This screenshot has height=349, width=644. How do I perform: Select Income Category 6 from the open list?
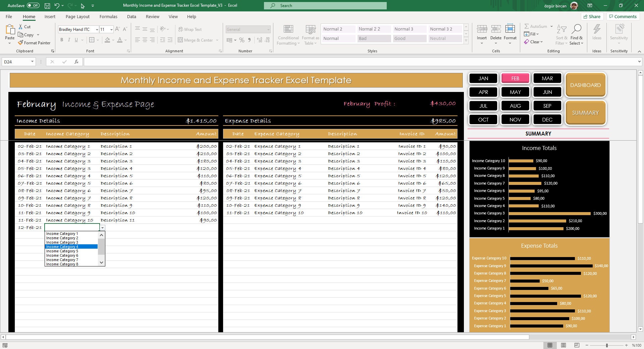62,255
